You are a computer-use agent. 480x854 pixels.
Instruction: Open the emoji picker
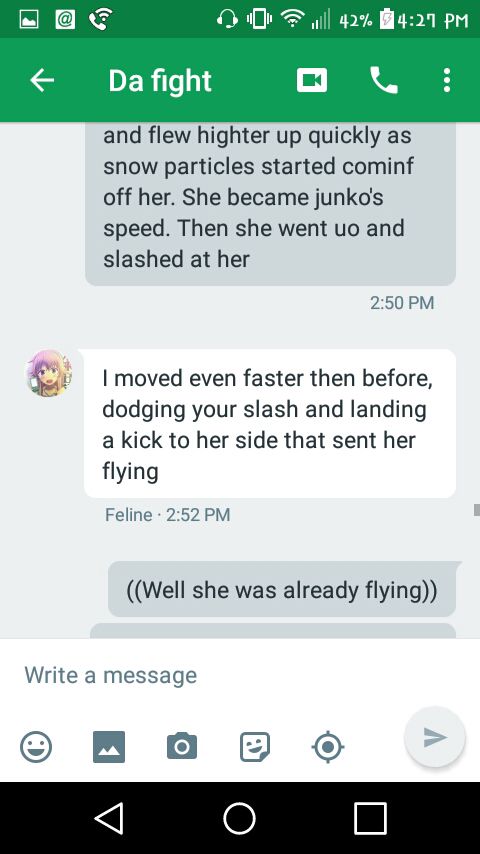click(x=36, y=747)
